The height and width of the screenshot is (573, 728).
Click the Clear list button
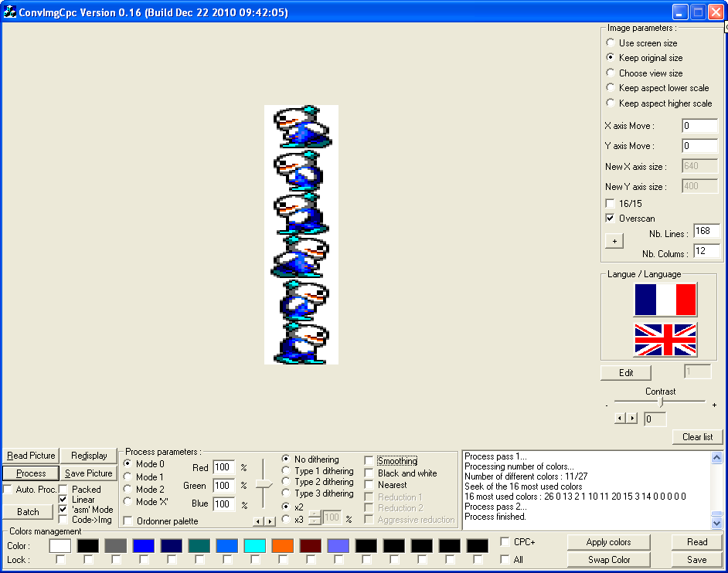pos(697,436)
